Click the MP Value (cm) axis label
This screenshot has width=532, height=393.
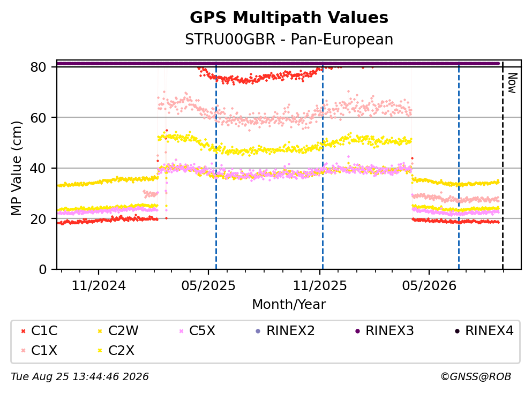pyautogui.click(x=16, y=168)
